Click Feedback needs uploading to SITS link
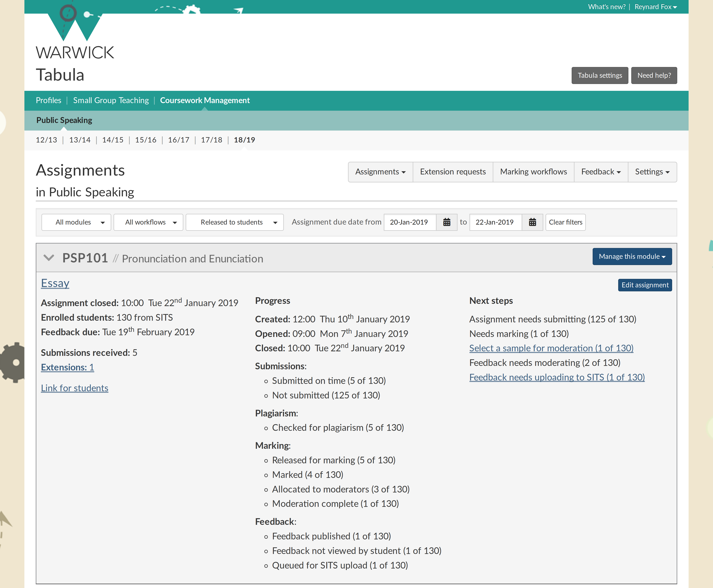The height and width of the screenshot is (588, 713). [x=557, y=377]
